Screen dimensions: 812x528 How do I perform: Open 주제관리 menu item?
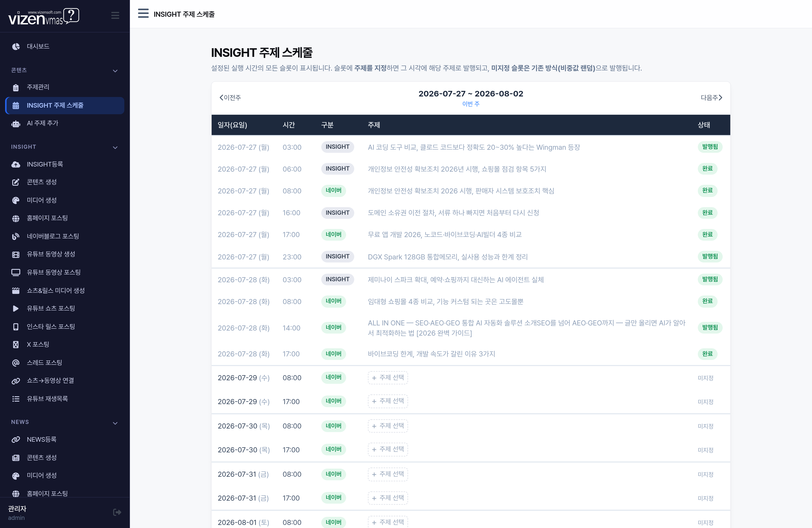(65, 87)
